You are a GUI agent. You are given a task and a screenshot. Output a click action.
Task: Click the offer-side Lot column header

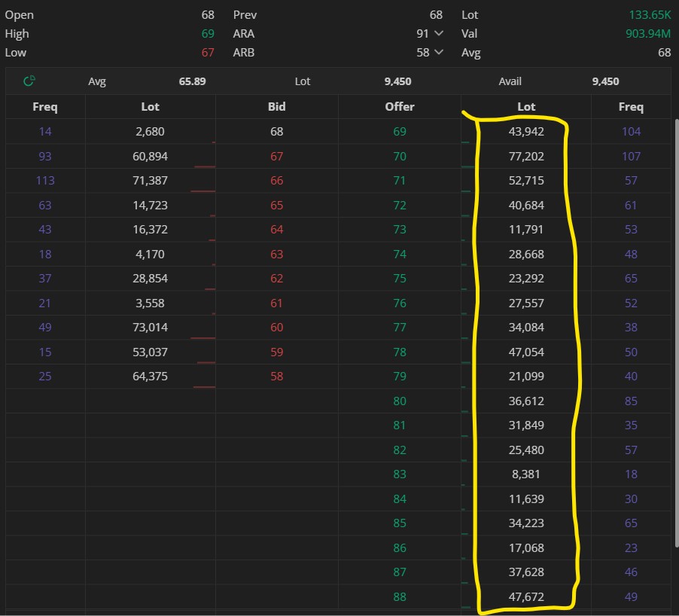526,107
